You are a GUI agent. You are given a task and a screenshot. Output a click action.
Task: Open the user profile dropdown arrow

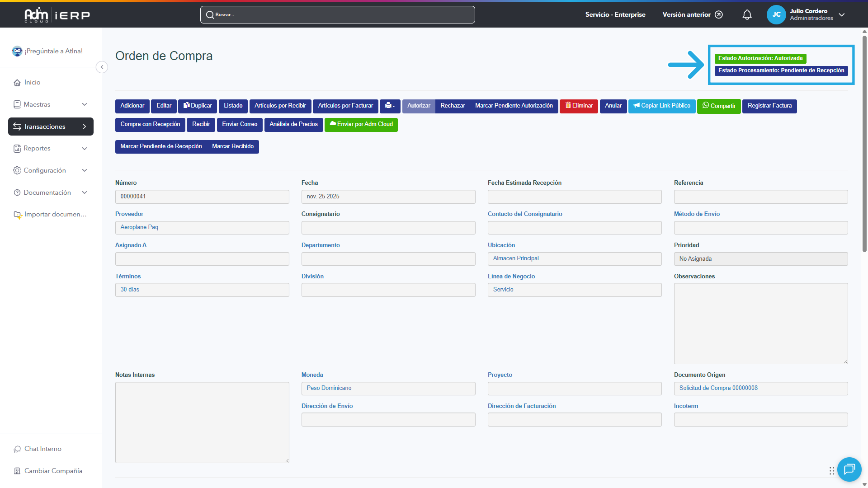pyautogui.click(x=842, y=15)
